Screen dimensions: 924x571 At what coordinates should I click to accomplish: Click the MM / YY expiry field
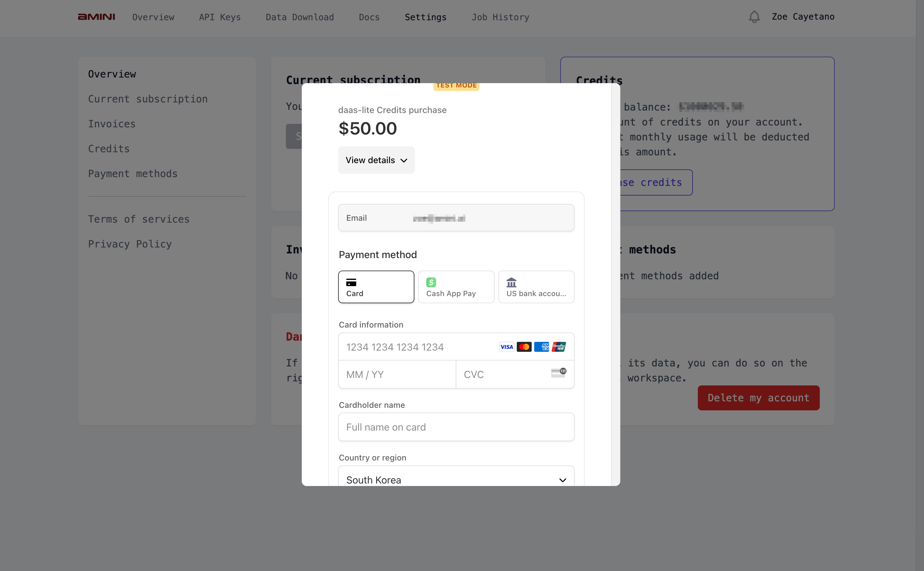click(397, 374)
